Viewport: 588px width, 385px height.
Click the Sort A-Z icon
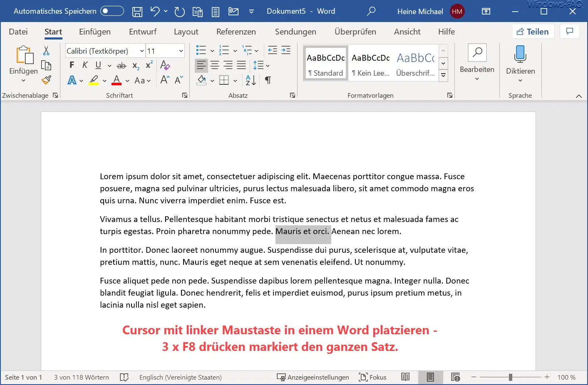251,80
